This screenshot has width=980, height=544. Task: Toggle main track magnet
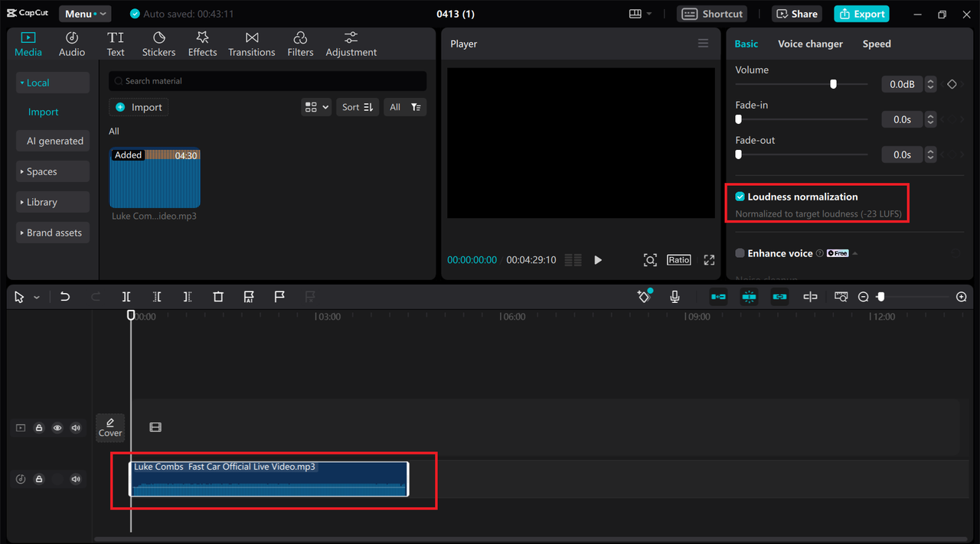(x=718, y=297)
